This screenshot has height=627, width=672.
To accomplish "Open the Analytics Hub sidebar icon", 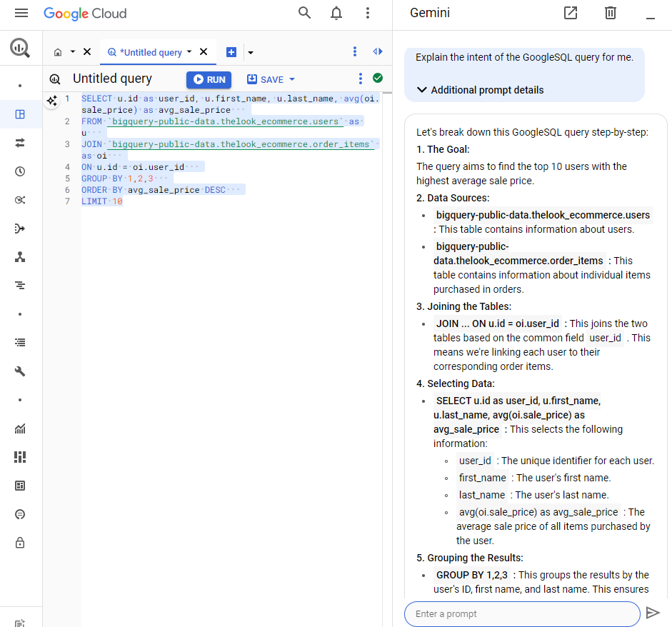I will tap(20, 200).
